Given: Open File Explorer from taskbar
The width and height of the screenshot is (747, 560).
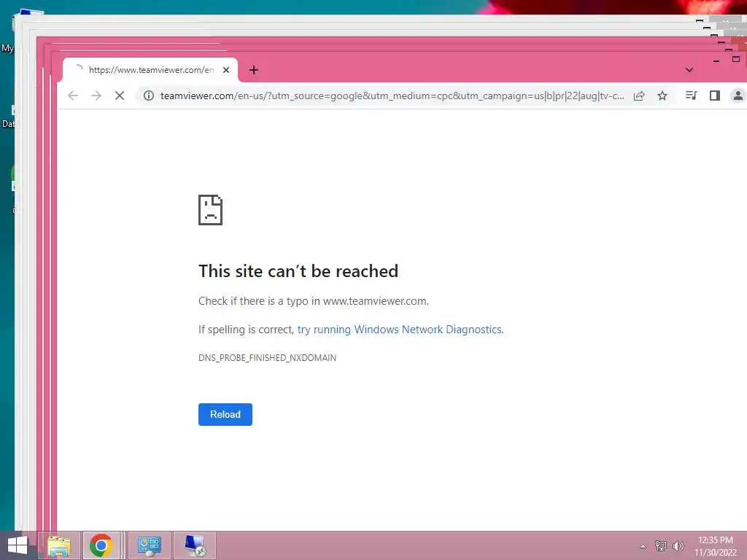Looking at the screenshot, I should click(59, 545).
